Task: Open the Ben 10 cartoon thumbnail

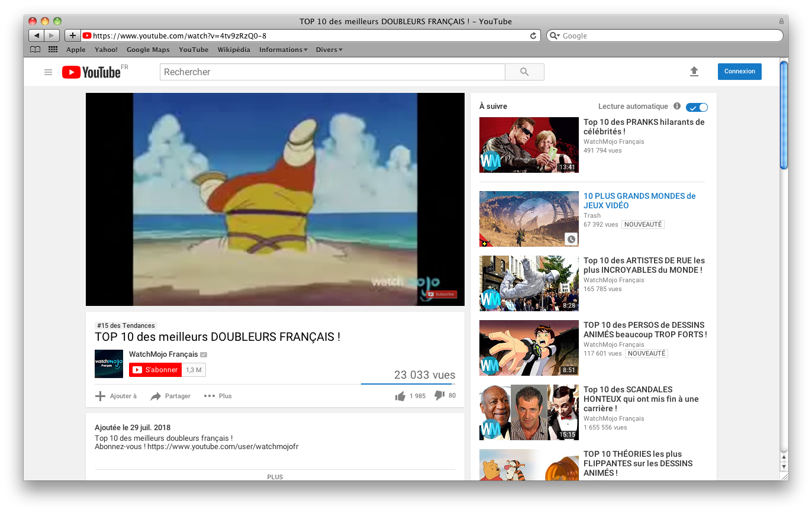Action: tap(529, 348)
